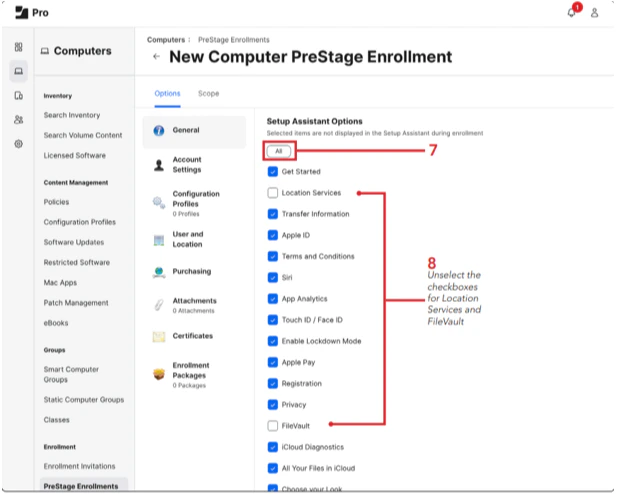This screenshot has width=622, height=494.
Task: Click the Account Settings person icon
Action: click(159, 165)
